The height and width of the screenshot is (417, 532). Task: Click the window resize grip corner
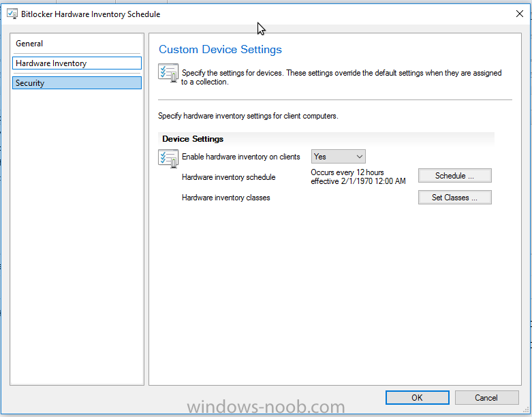527,411
